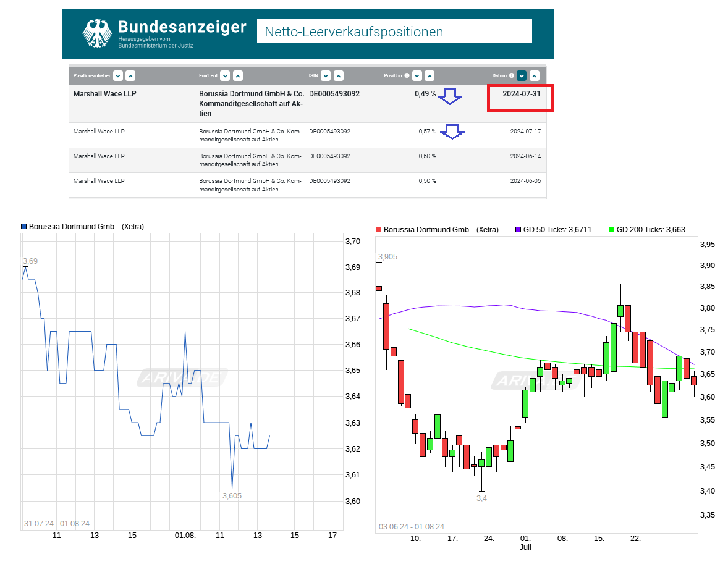This screenshot has width=728, height=572.
Task: Select Marshall Wace LLP in 2024-06-06 row
Action: click(99, 180)
